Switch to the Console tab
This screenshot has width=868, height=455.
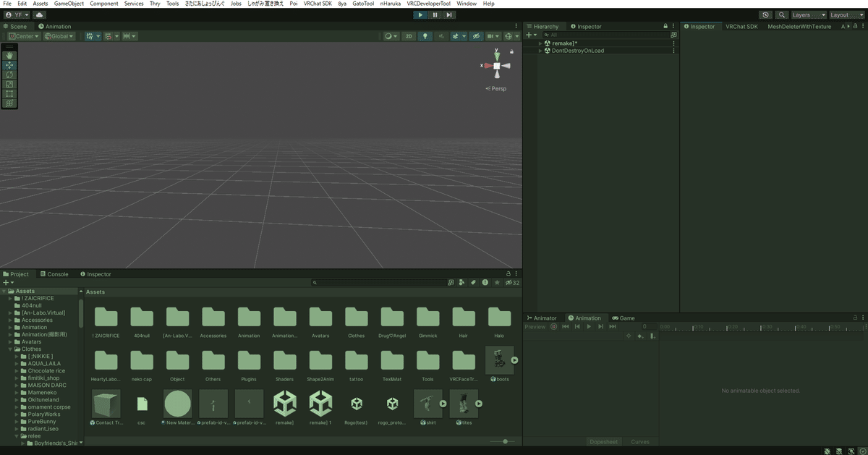coord(54,273)
